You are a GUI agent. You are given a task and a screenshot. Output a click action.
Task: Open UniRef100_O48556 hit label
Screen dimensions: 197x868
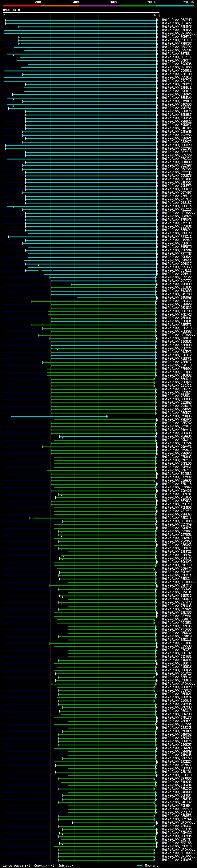click(x=176, y=104)
